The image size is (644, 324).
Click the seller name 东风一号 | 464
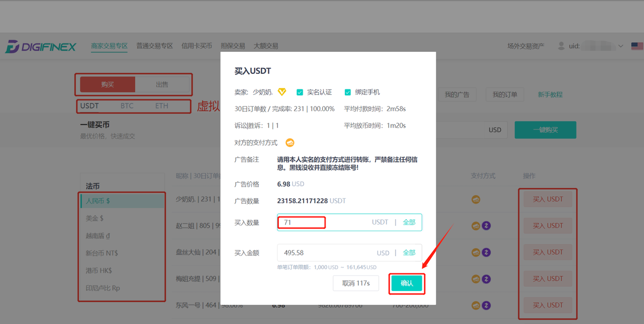click(196, 306)
